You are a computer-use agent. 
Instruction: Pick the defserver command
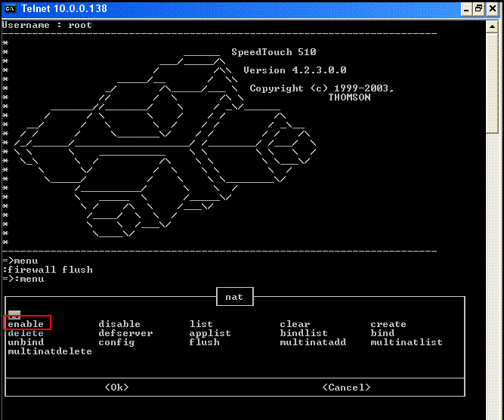(125, 333)
